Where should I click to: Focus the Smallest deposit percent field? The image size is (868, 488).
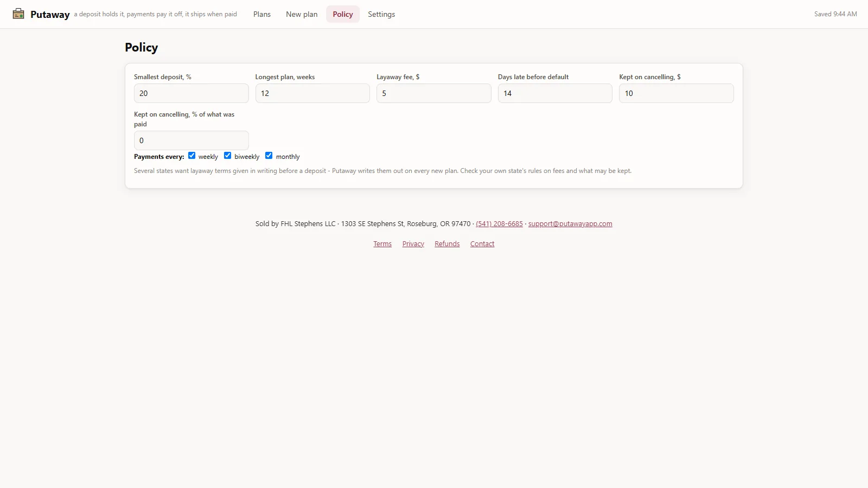click(x=192, y=93)
